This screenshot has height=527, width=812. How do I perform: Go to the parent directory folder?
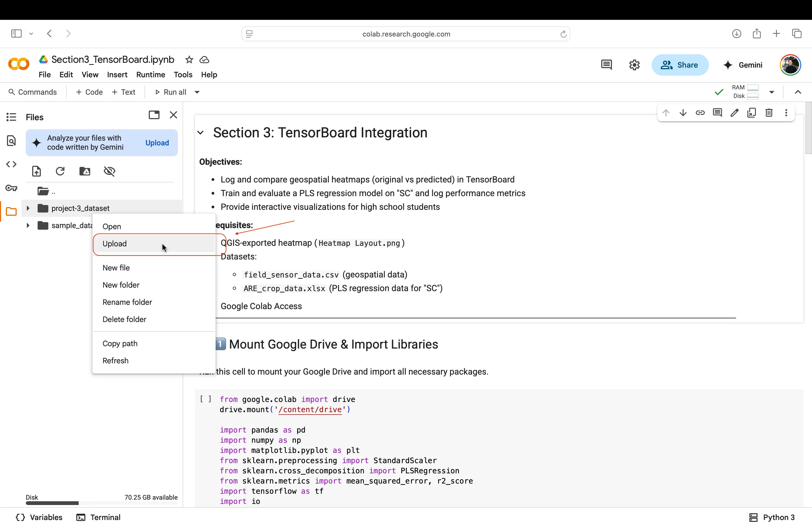coord(46,191)
